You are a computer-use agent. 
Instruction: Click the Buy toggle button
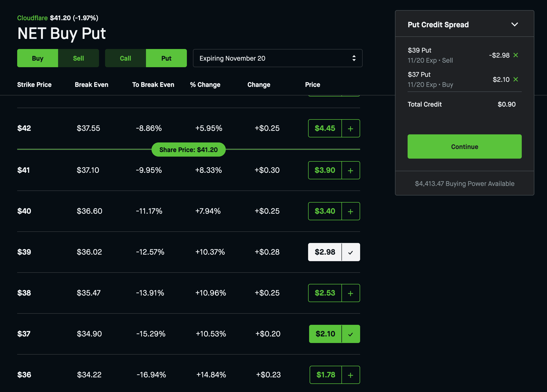pos(37,58)
